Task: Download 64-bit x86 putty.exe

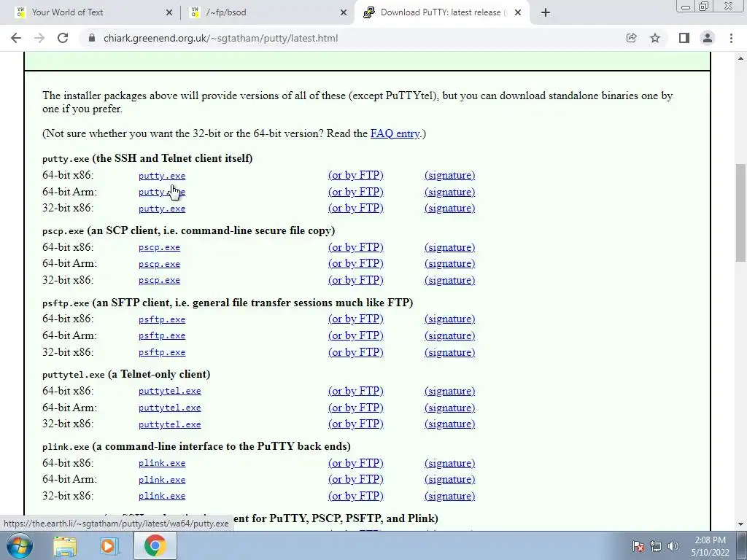Action: pos(162,176)
